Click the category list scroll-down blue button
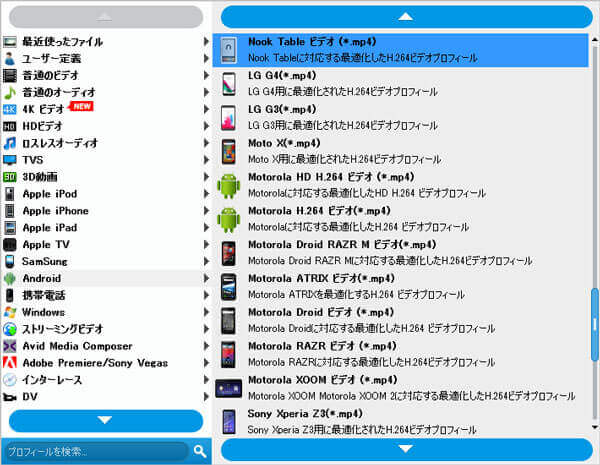 point(106,421)
